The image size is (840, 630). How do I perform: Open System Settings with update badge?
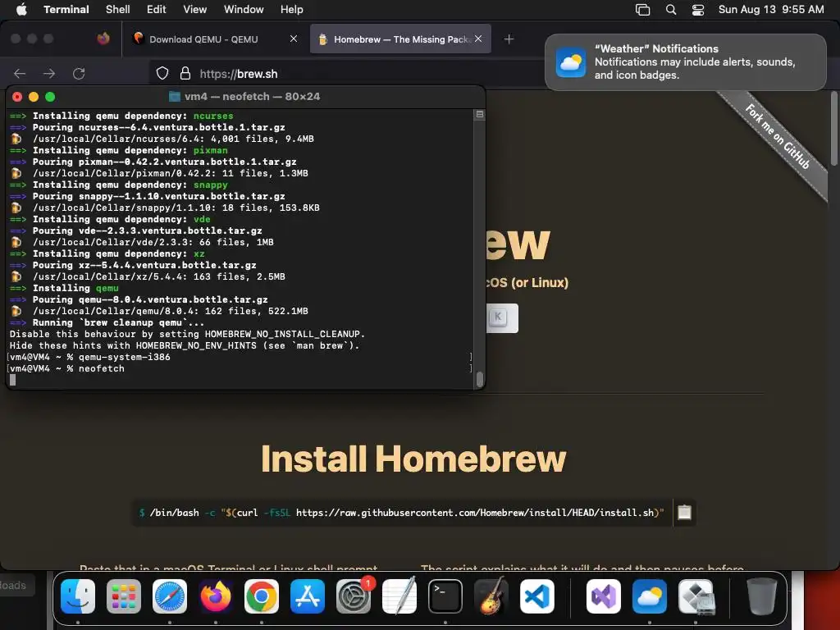354,596
